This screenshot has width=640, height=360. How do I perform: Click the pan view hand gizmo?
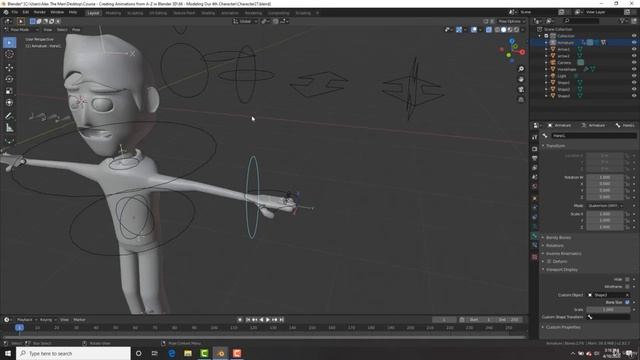(521, 79)
